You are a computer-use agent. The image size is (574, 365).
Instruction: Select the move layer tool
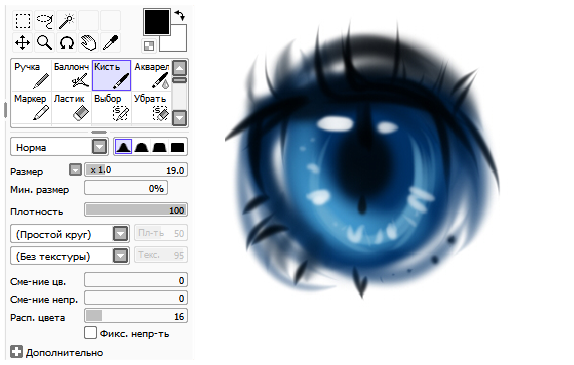[22, 42]
